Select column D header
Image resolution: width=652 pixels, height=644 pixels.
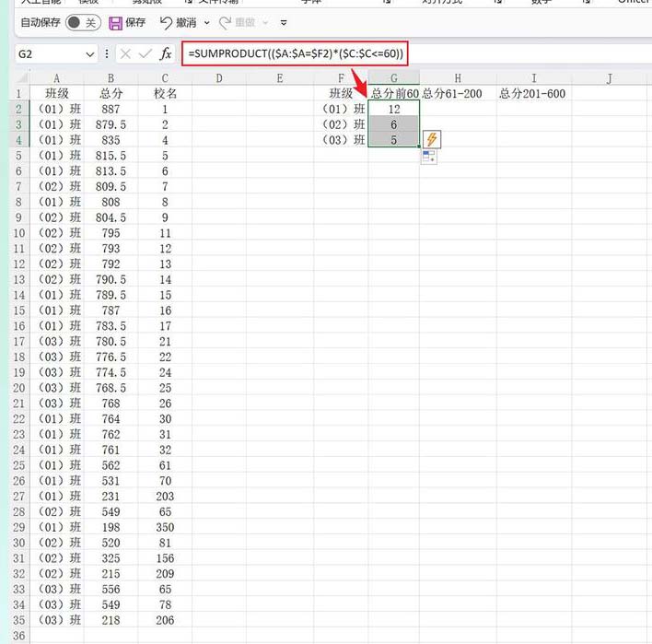pos(219,78)
